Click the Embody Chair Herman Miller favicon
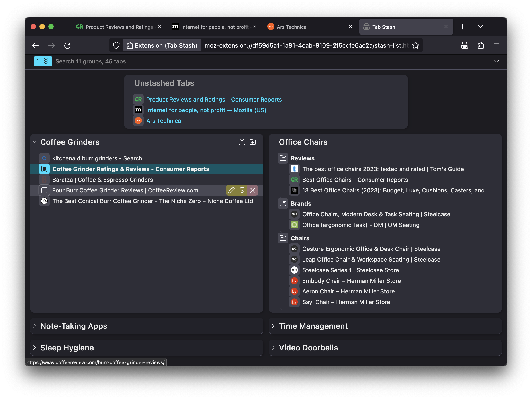The width and height of the screenshot is (532, 399). tap(294, 281)
